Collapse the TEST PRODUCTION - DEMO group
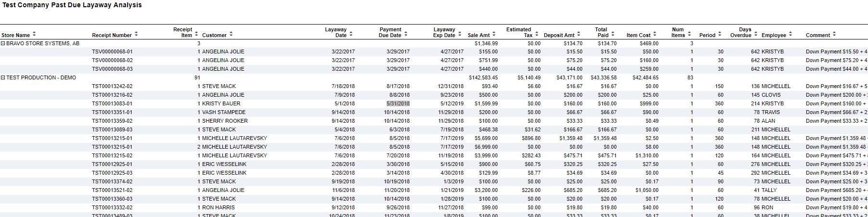868x217 pixels. (x=3, y=77)
